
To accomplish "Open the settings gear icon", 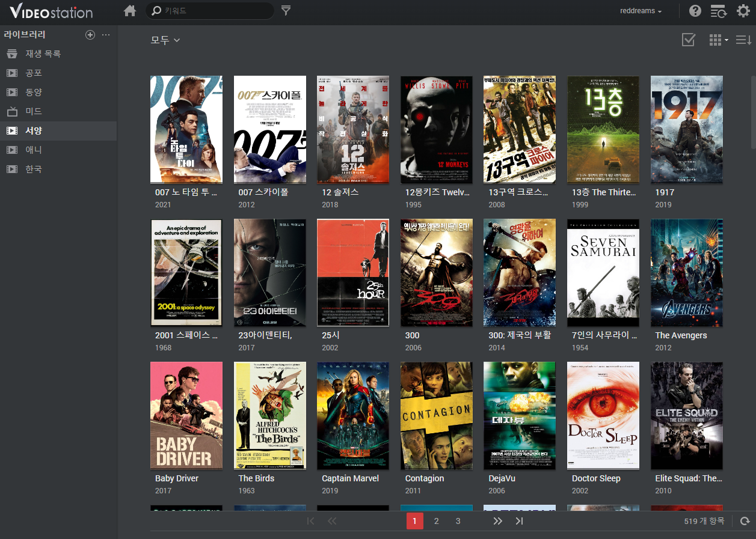I will (x=743, y=10).
